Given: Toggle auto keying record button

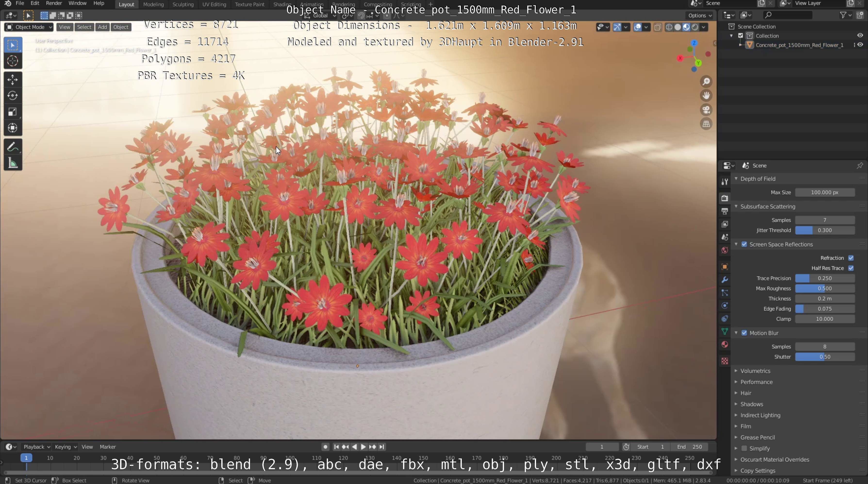Looking at the screenshot, I should 325,447.
